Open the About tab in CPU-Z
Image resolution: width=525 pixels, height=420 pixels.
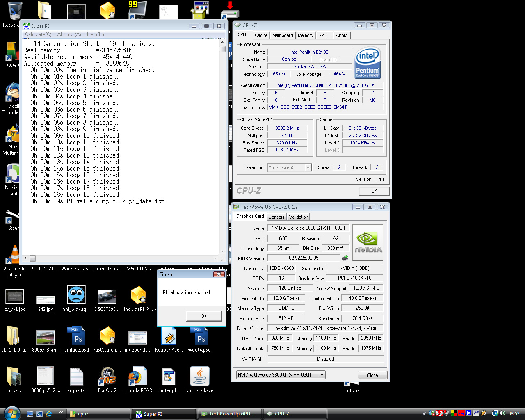[x=342, y=35]
